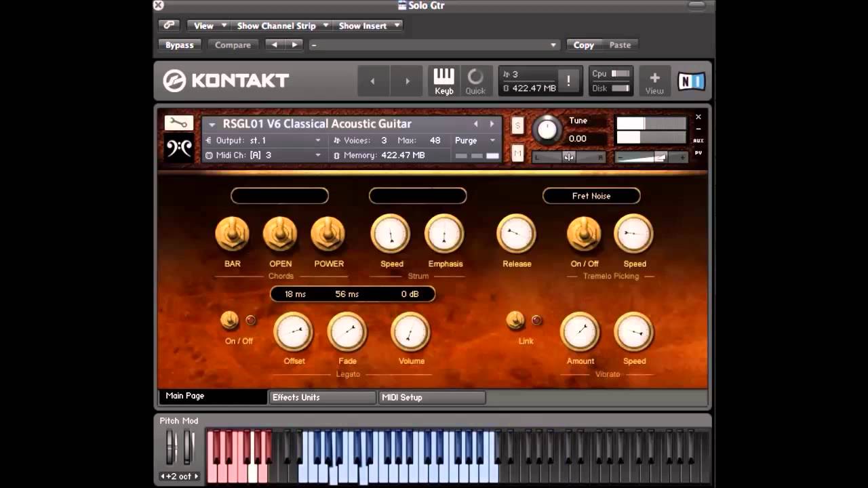Click the empty Strum display box
Image resolution: width=868 pixels, height=488 pixels.
tap(418, 196)
